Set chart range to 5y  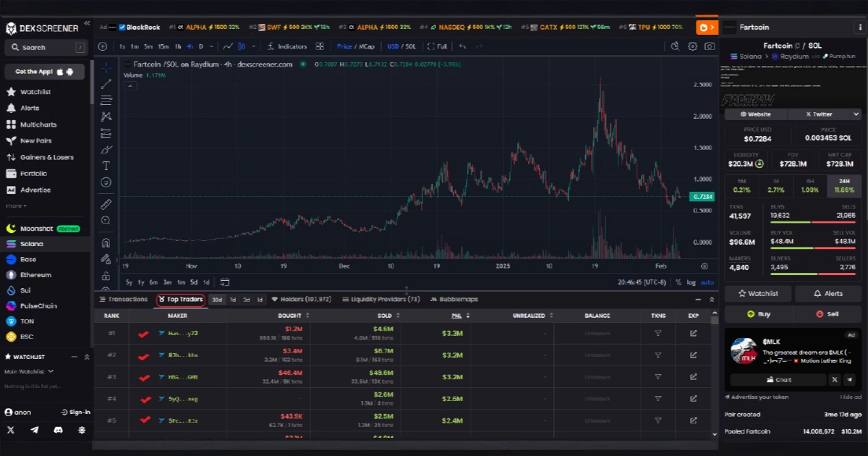click(x=129, y=282)
